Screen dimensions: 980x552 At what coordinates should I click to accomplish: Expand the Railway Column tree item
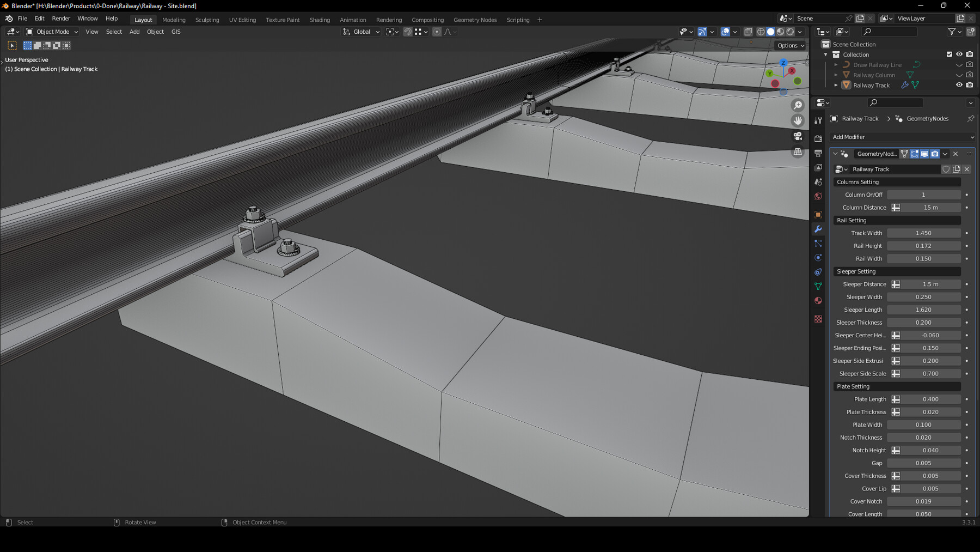click(836, 75)
